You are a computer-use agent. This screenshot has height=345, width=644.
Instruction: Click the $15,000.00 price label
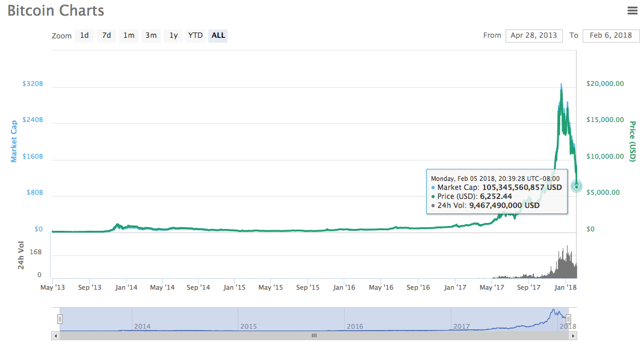(605, 120)
